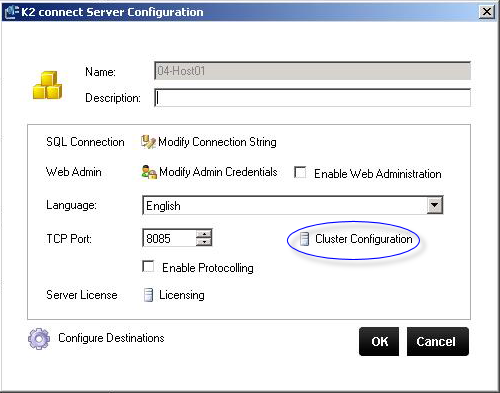Click the yellow cubes server icon
The width and height of the screenshot is (500, 393).
47,85
